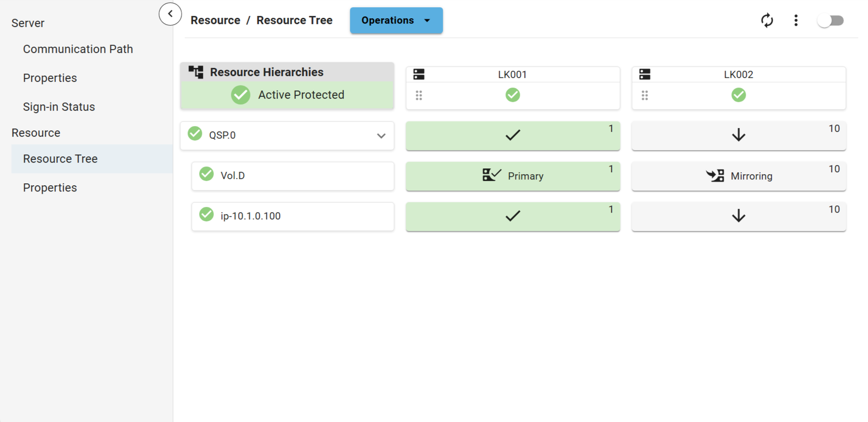Click the LK001 server icon

pos(419,74)
